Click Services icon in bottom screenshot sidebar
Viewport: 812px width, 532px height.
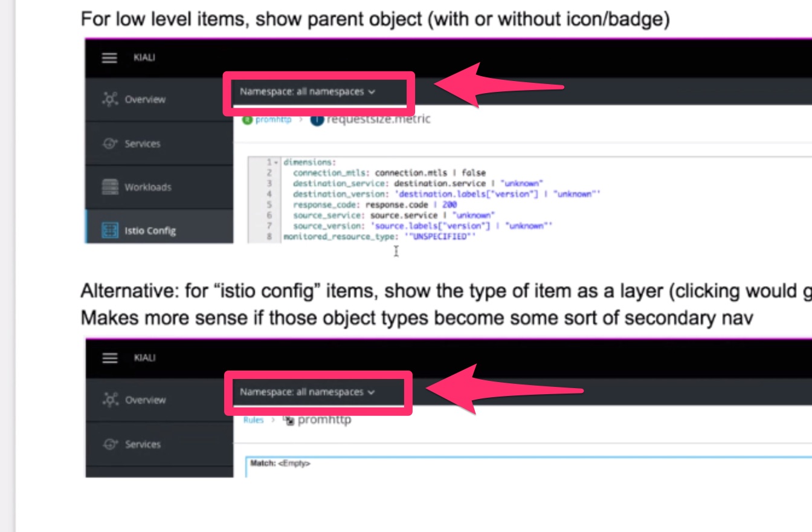tap(110, 444)
